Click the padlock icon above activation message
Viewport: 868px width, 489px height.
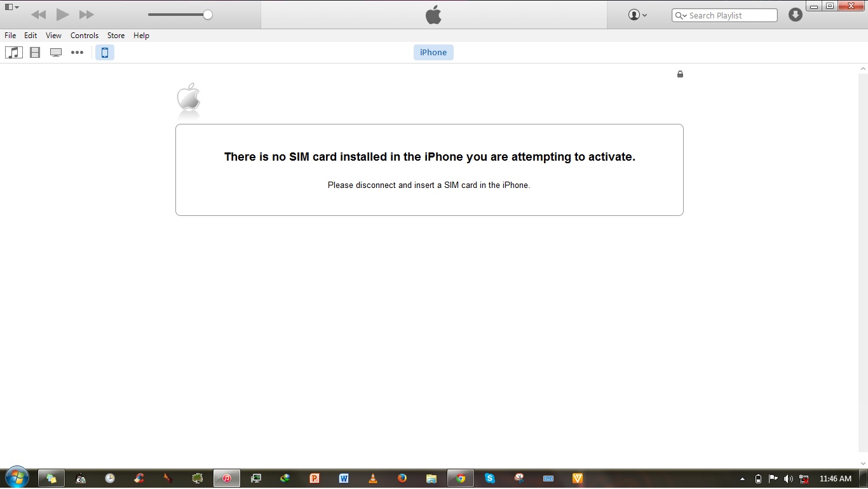[680, 74]
